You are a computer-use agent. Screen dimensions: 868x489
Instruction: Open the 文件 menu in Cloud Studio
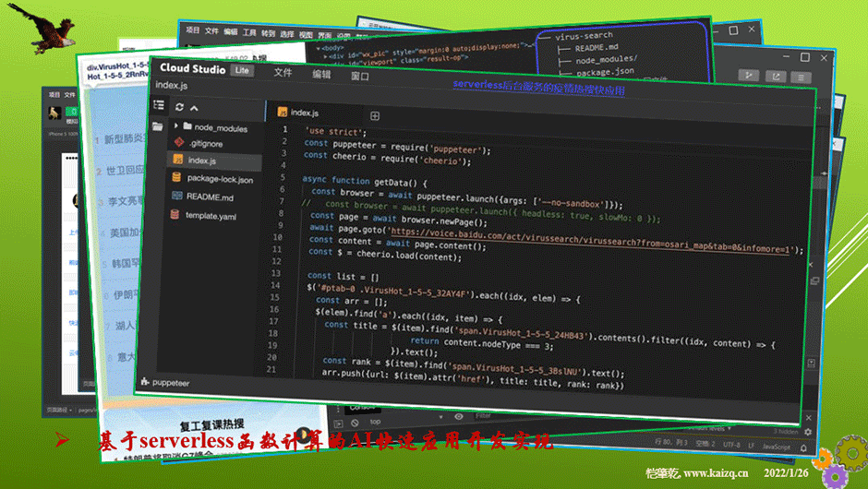[x=283, y=73]
